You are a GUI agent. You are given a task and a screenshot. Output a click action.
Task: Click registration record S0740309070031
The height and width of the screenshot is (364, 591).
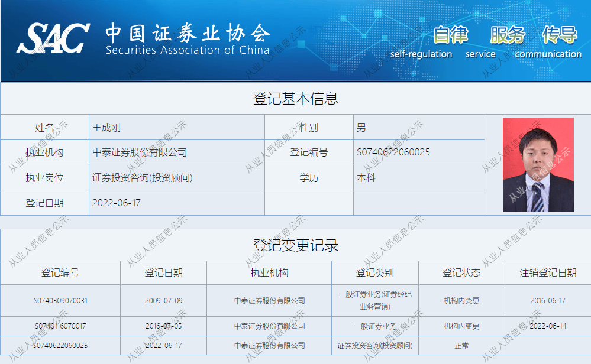(x=61, y=301)
